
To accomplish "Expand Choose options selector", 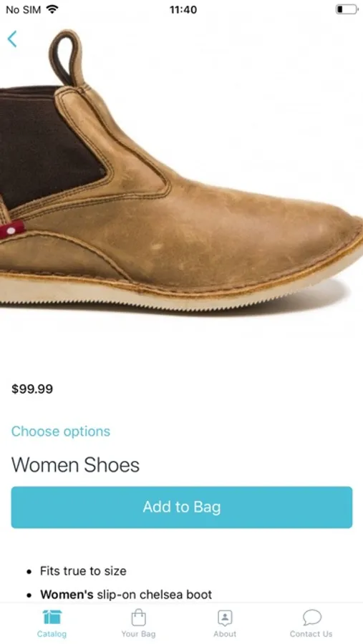I will click(x=61, y=431).
